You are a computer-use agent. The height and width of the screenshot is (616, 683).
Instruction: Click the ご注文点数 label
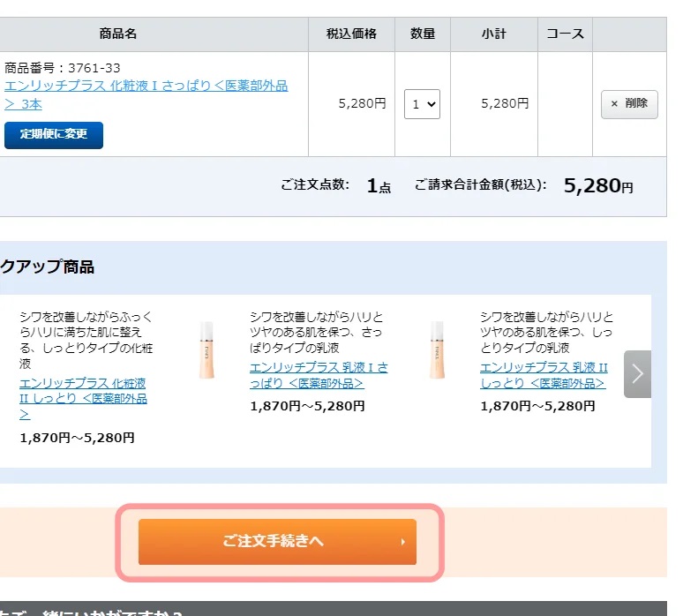pyautogui.click(x=315, y=184)
